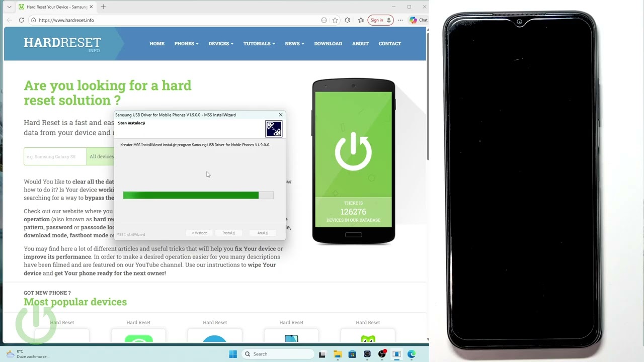Expand the DEVICES navigation dropdown

tap(221, 44)
